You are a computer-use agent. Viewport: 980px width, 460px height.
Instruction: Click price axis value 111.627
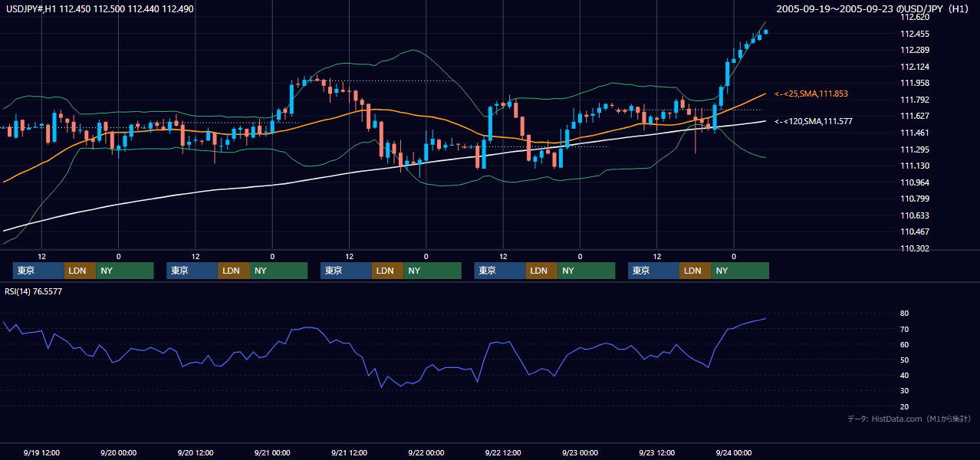coord(915,116)
